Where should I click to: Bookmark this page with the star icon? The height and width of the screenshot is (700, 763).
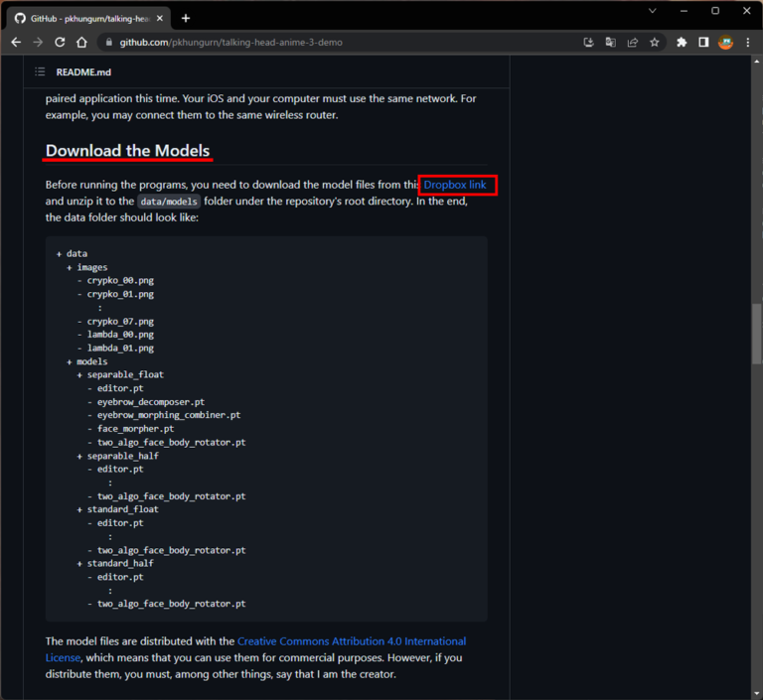click(655, 43)
